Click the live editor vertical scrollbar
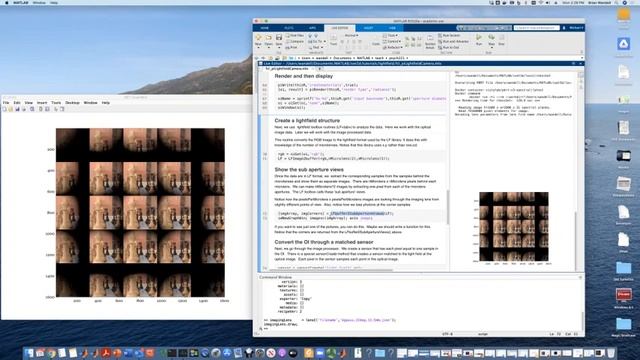Screen dimensions: 640x360 pyautogui.click(x=448, y=207)
